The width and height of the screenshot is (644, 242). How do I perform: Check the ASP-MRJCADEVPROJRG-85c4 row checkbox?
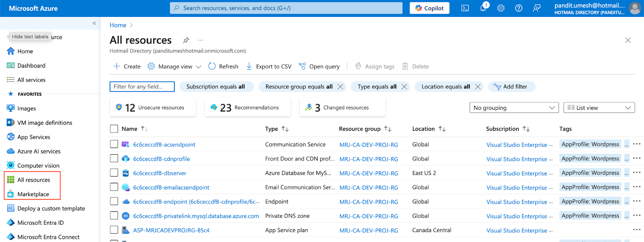[114, 230]
